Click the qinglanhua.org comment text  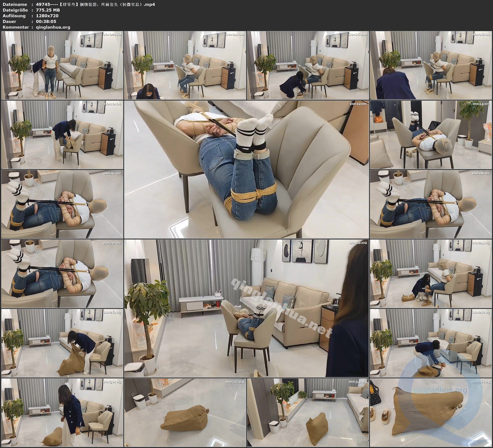click(53, 27)
